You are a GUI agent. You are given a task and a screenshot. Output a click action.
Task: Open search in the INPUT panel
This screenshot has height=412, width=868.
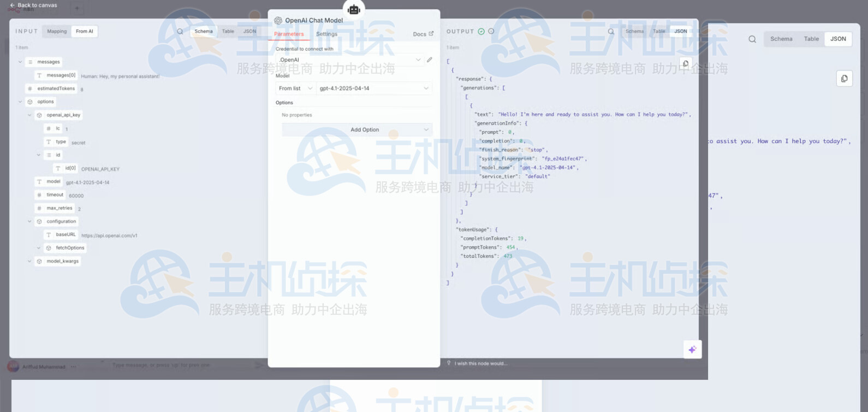coord(180,31)
